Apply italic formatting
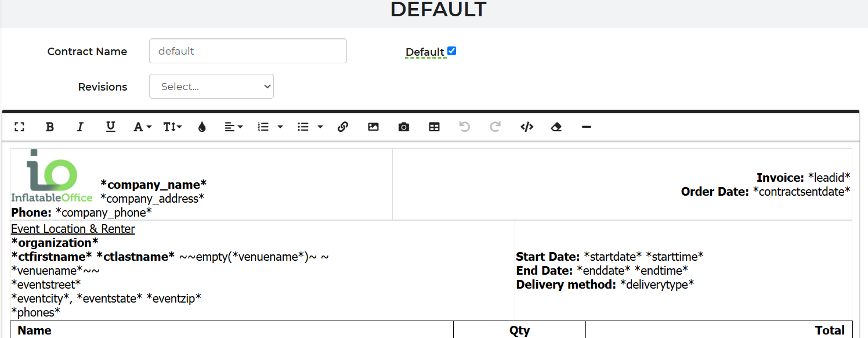This screenshot has height=338, width=868. click(80, 127)
